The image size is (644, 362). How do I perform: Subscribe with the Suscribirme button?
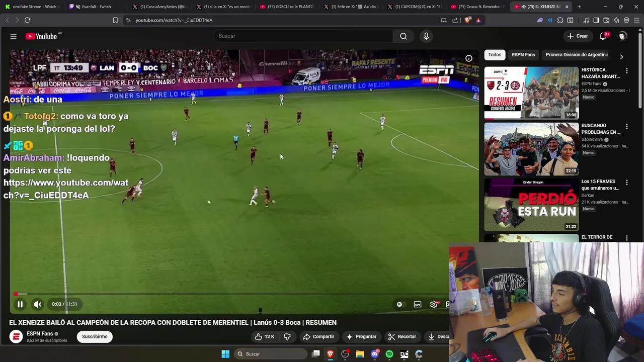95,337
